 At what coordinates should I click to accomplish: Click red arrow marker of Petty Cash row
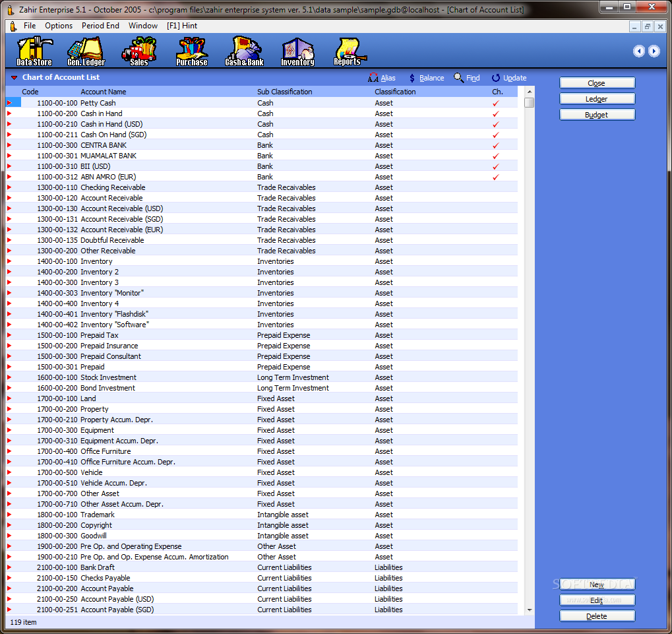9,103
